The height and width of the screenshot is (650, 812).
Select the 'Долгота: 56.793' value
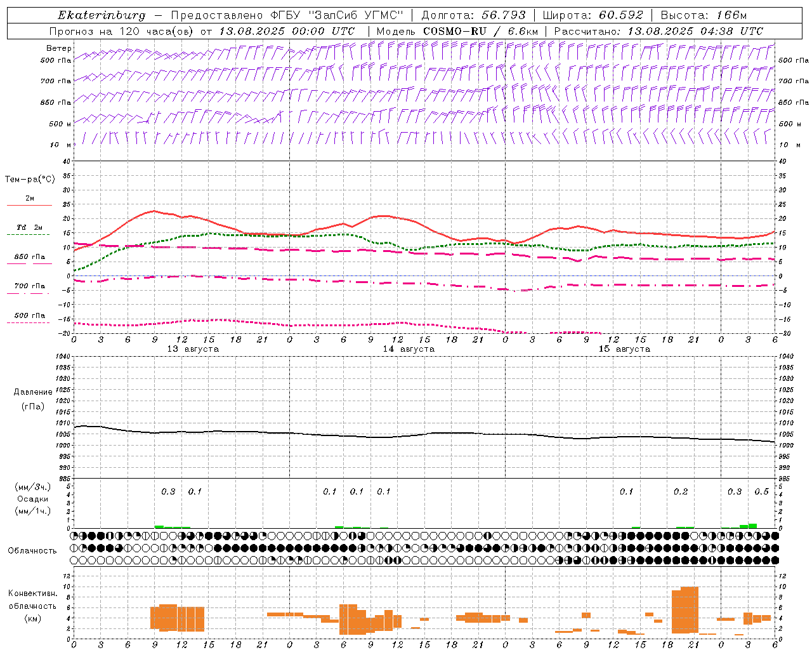[474, 15]
